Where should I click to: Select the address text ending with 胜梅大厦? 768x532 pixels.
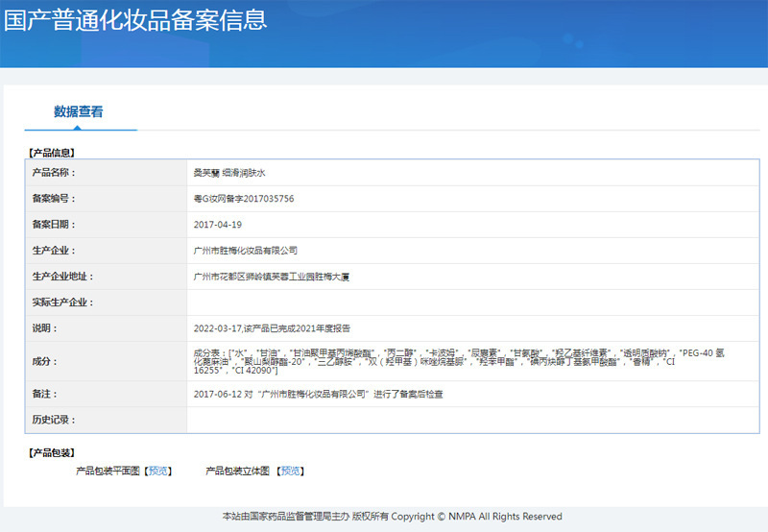coord(272,277)
